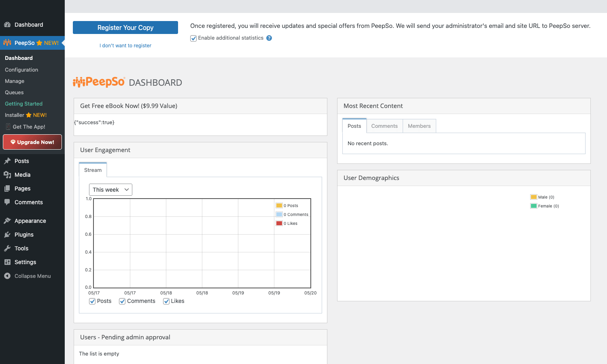Screen dimensions: 607x364
Task: Click the User Demographics panel header
Action: coord(464,178)
